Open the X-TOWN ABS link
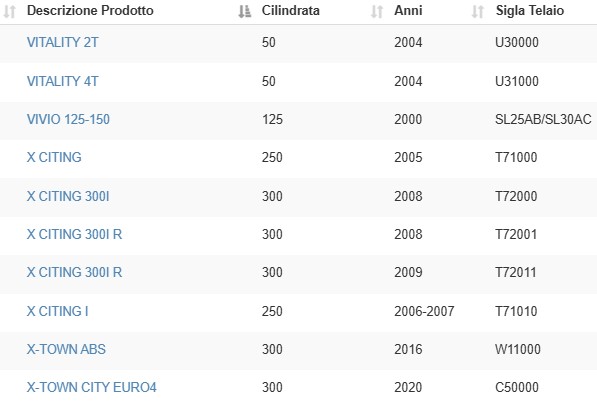 [x=66, y=349]
